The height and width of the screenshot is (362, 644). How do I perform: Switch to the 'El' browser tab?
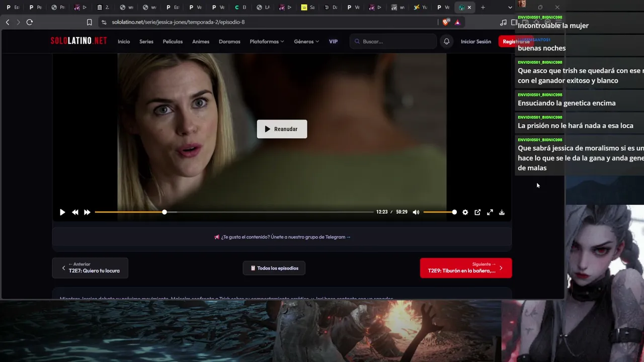(x=240, y=8)
